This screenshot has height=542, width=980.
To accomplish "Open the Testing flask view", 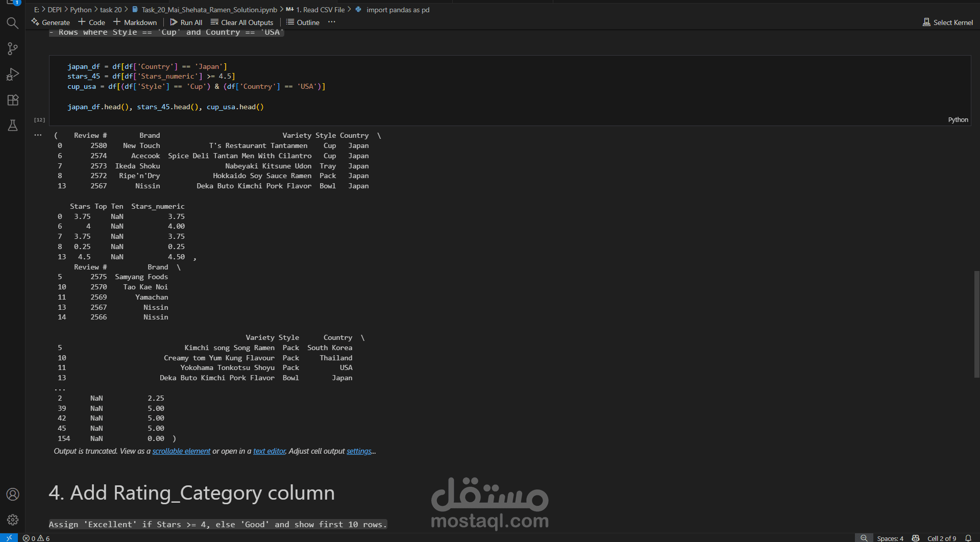I will pos(13,126).
